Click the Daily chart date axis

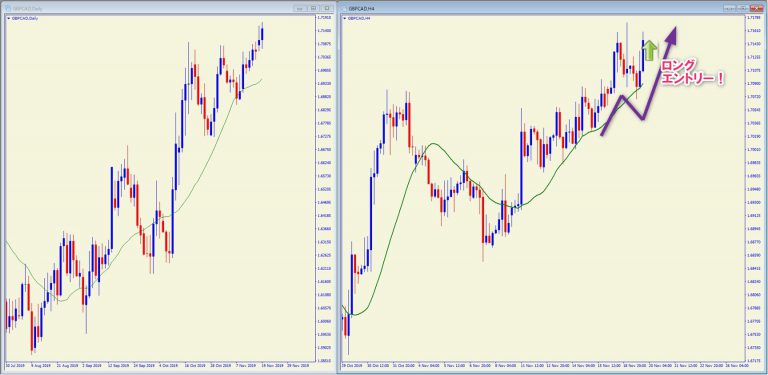[x=160, y=366]
